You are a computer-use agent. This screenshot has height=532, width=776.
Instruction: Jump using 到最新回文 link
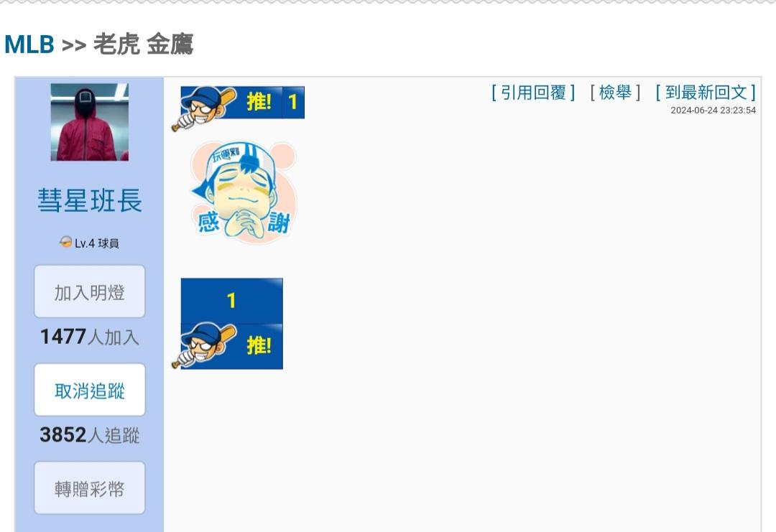coord(706,93)
